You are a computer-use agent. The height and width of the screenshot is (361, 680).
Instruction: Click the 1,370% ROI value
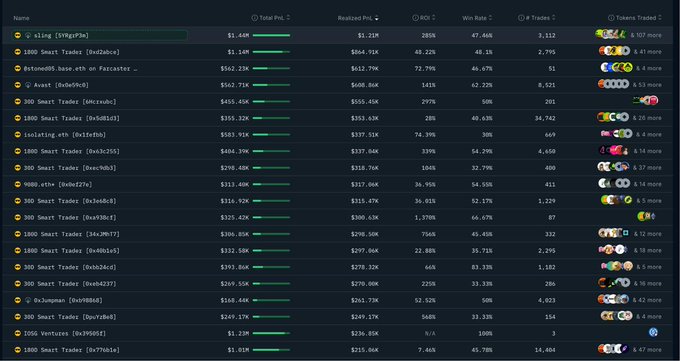[x=425, y=217]
